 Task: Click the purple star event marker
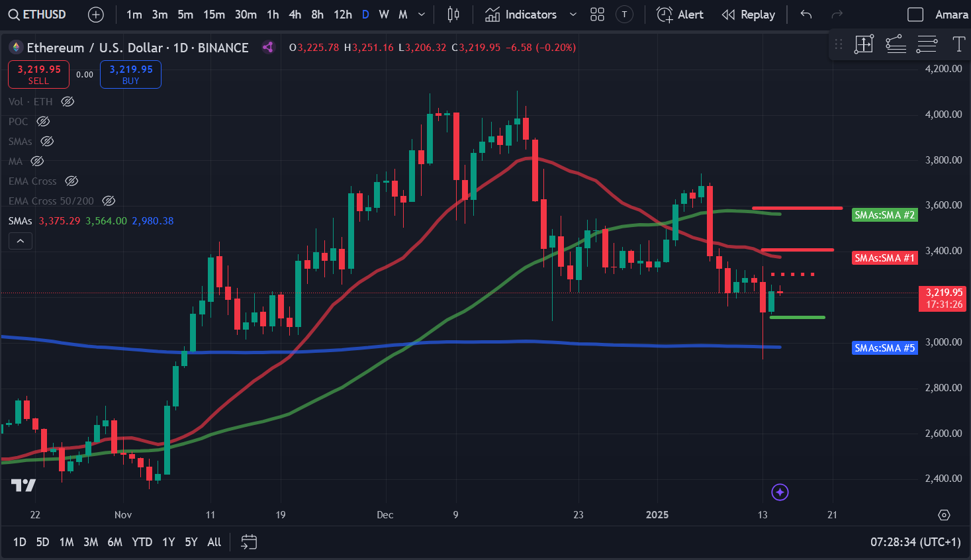point(780,492)
